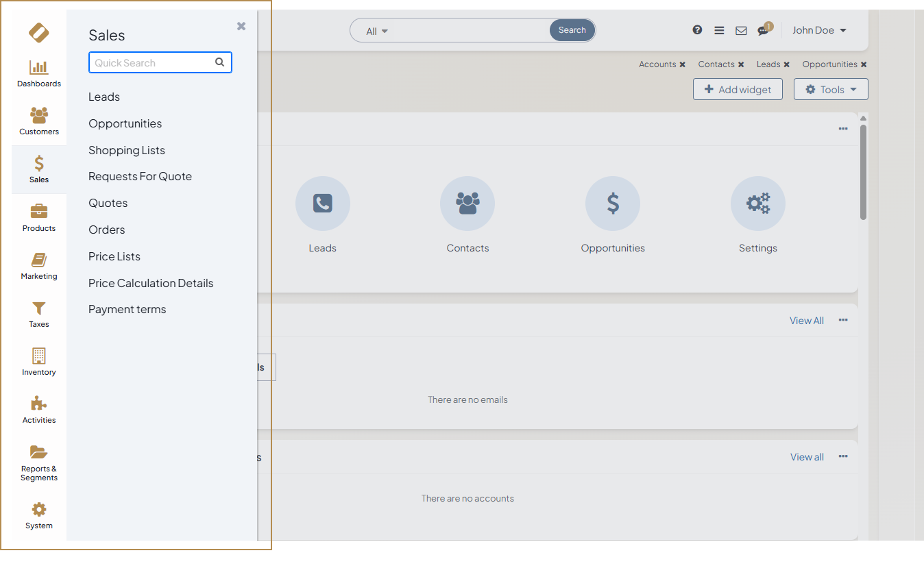
Task: Open the Marketing sidebar section
Action: coord(39,266)
